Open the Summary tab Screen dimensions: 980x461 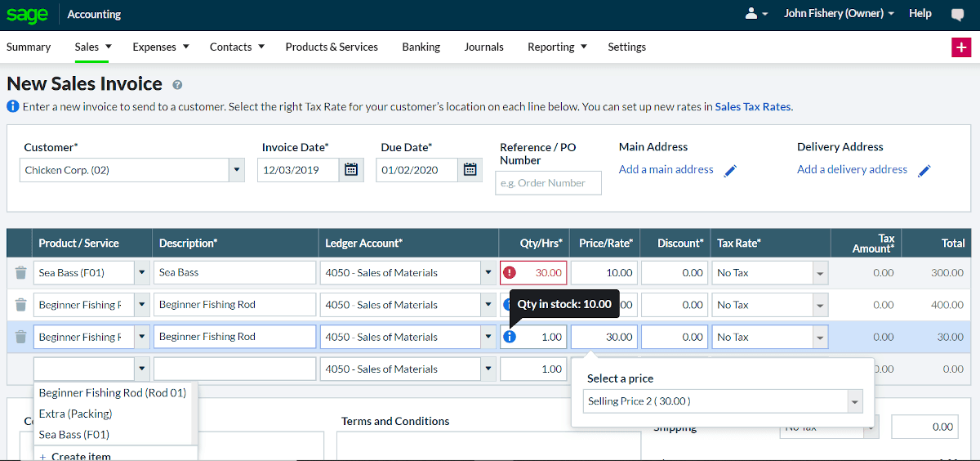(29, 47)
